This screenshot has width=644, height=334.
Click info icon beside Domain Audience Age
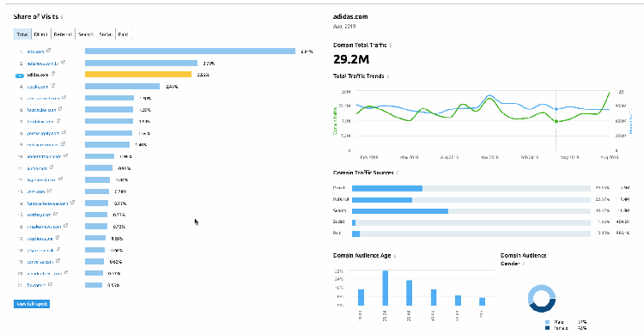coord(395,256)
